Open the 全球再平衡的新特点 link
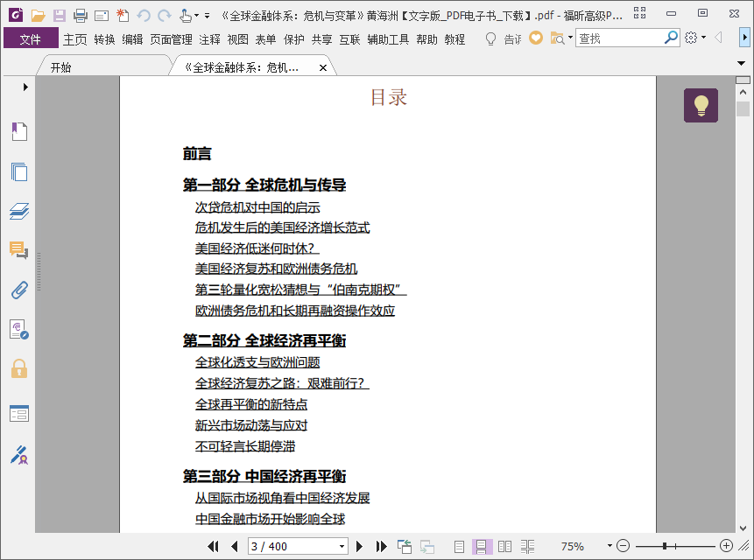Image resolution: width=754 pixels, height=560 pixels. tap(251, 404)
